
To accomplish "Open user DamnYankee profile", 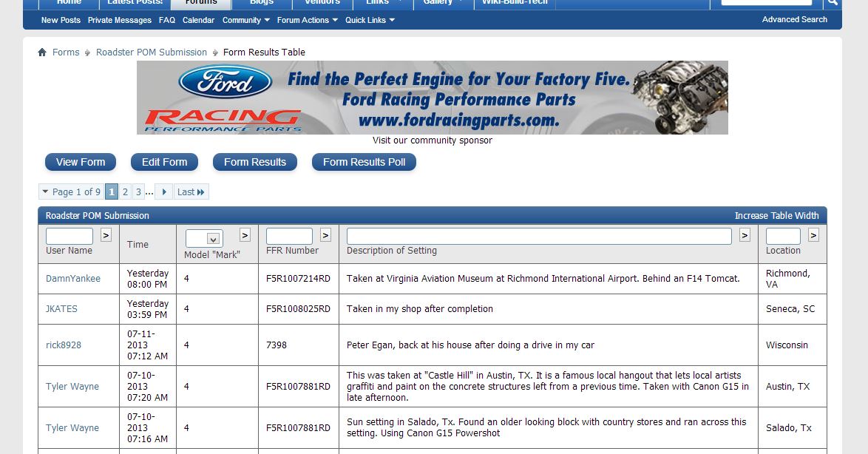I will pyautogui.click(x=73, y=279).
